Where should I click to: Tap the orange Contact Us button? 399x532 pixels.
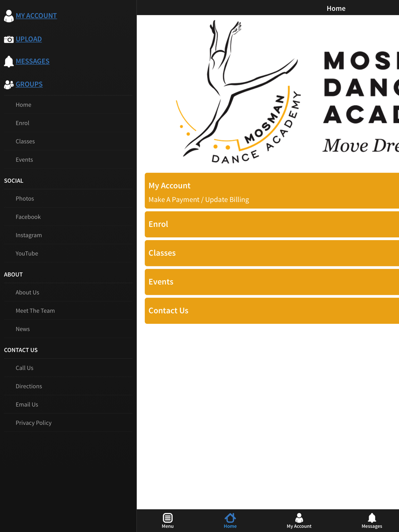pyautogui.click(x=272, y=310)
